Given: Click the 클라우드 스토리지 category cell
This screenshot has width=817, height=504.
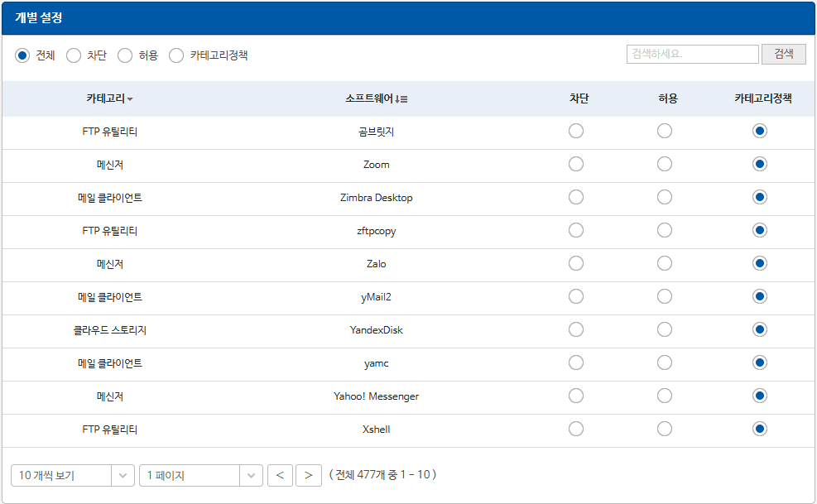Looking at the screenshot, I should click(x=110, y=330).
